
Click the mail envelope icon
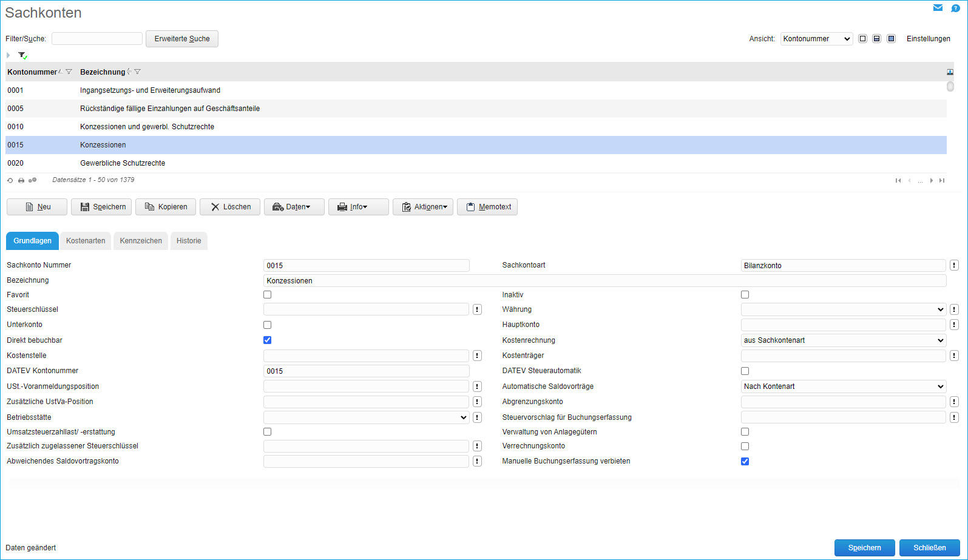938,8
